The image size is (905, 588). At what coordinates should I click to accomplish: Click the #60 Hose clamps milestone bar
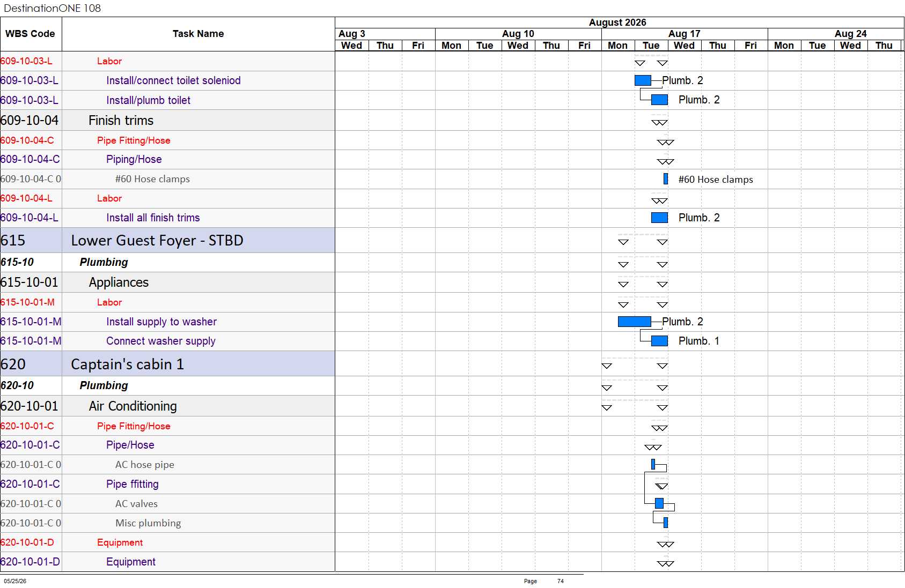(666, 179)
